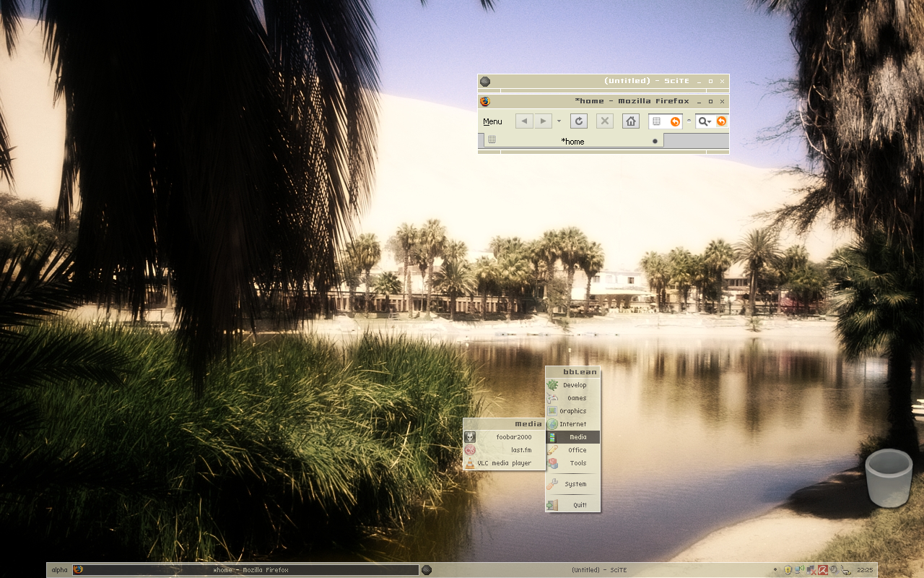Switch to the SciTE task in the taskbar
This screenshot has width=924, height=578.
[x=593, y=570]
